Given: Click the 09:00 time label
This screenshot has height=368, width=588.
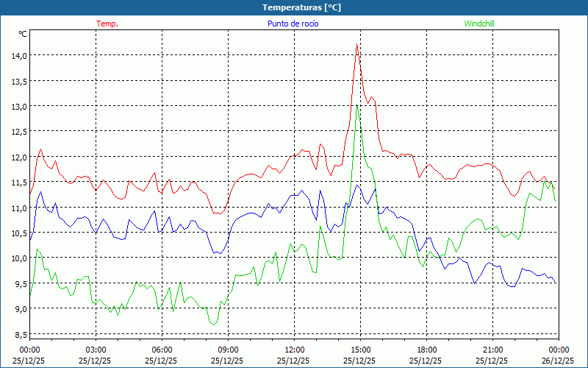Looking at the screenshot, I should pos(228,350).
